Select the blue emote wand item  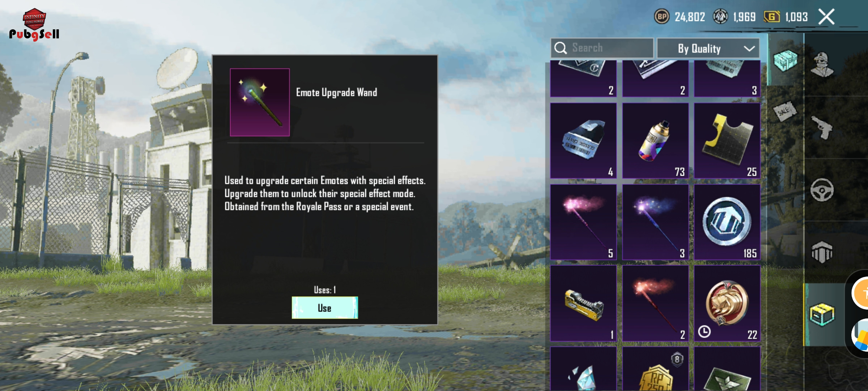(x=655, y=222)
